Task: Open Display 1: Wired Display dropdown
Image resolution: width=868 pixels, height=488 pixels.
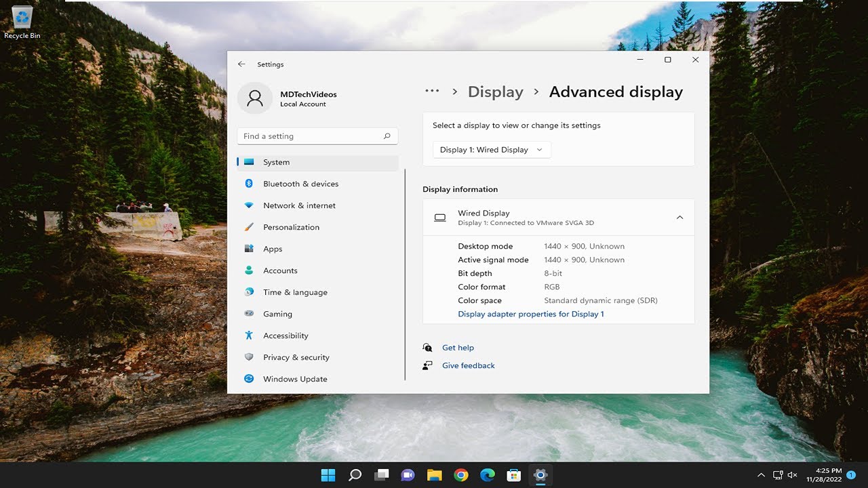Action: 492,150
